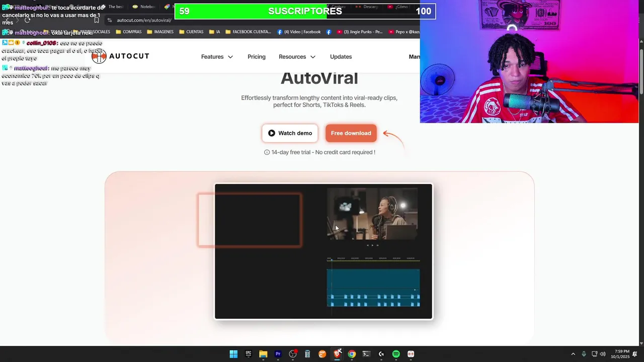Screen dimensions: 644x362
Task: Bookmark this page in the browser
Action: pos(97,20)
